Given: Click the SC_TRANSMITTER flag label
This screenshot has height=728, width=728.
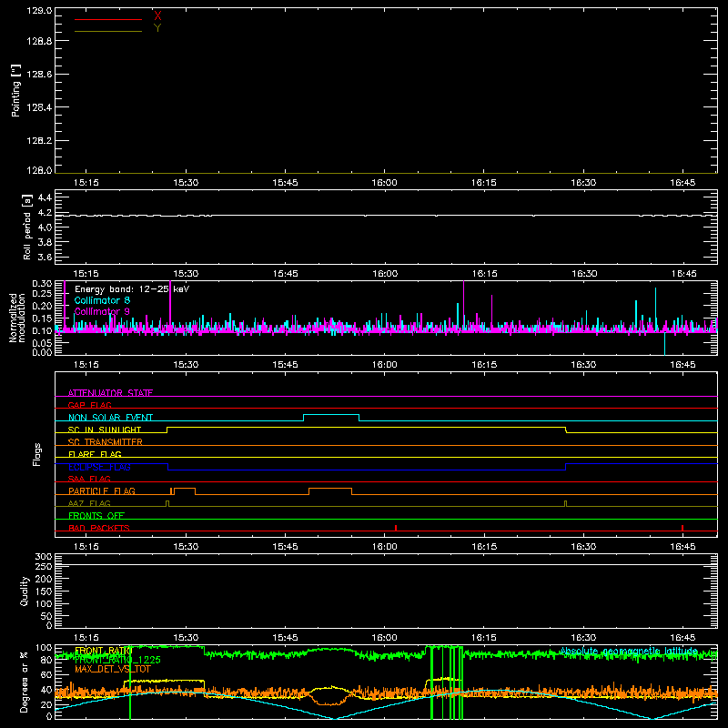Looking at the screenshot, I should [x=106, y=442].
